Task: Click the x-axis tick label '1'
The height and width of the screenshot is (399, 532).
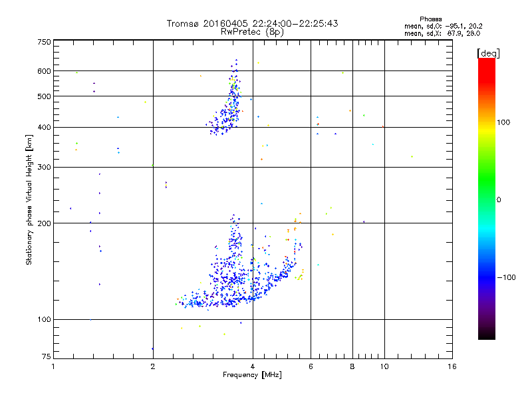Action: pyautogui.click(x=53, y=366)
